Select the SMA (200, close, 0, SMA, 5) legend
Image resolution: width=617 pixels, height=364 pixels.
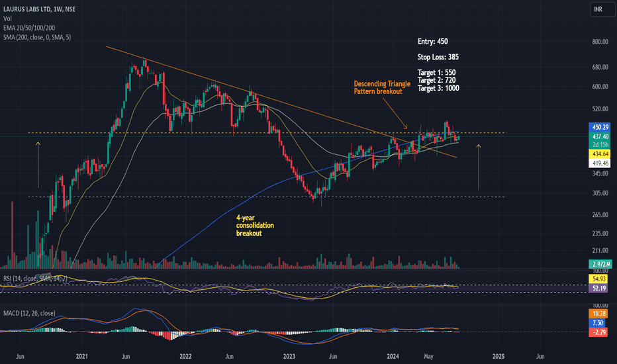37,37
